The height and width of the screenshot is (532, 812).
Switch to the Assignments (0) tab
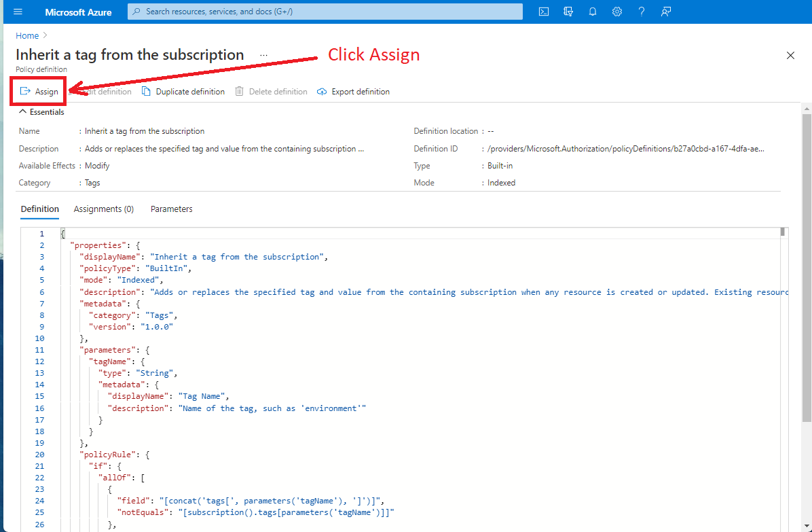click(x=104, y=209)
